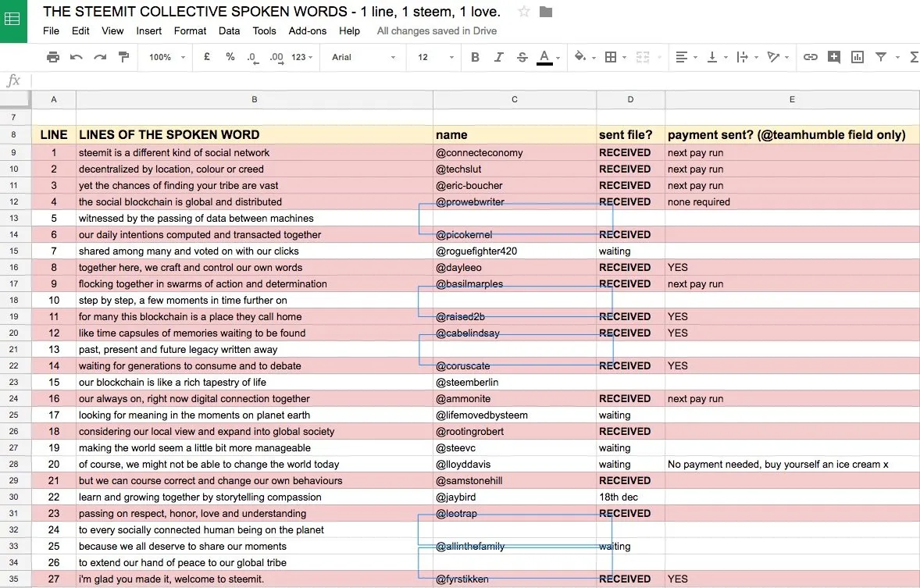Open the font size 12 dropdown
Viewport: 920px width, 588px height.
(435, 57)
